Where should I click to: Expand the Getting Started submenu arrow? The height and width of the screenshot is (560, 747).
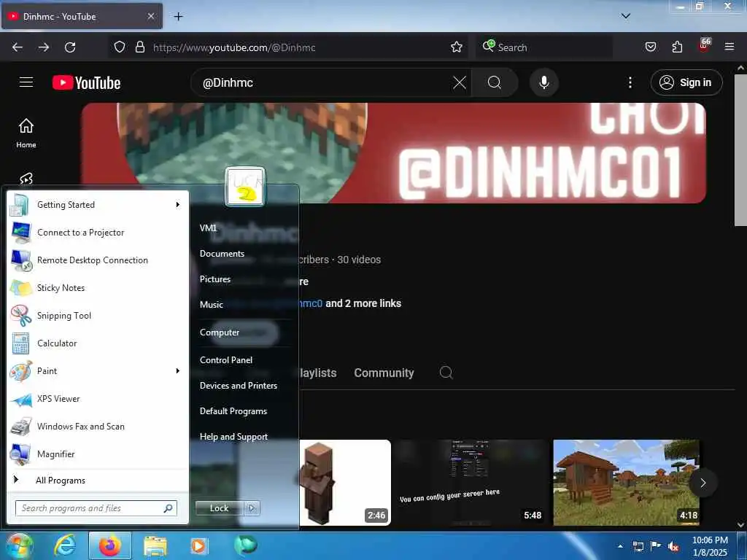[178, 205]
